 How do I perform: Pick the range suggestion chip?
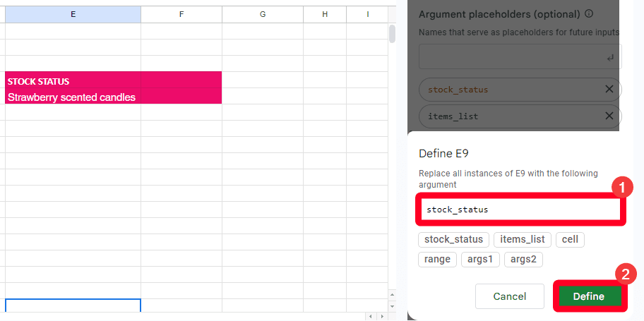point(437,259)
